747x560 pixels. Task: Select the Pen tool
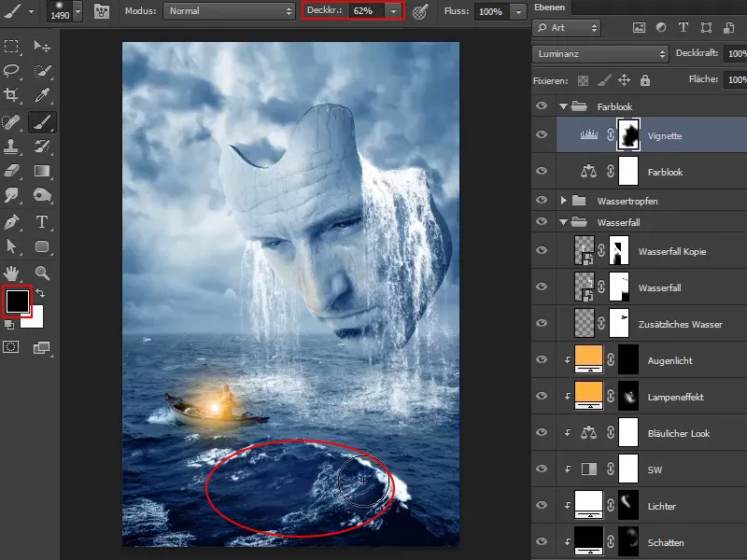click(11, 222)
